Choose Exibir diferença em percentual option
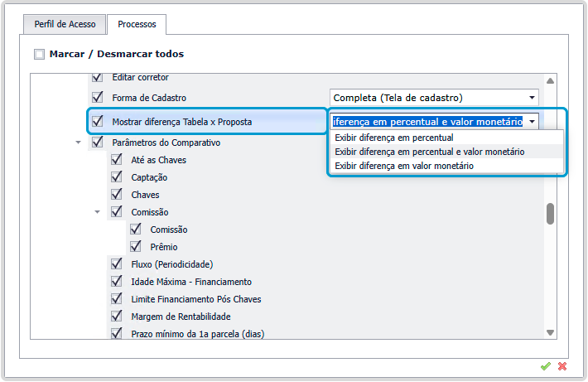588x382 pixels. tap(394, 138)
